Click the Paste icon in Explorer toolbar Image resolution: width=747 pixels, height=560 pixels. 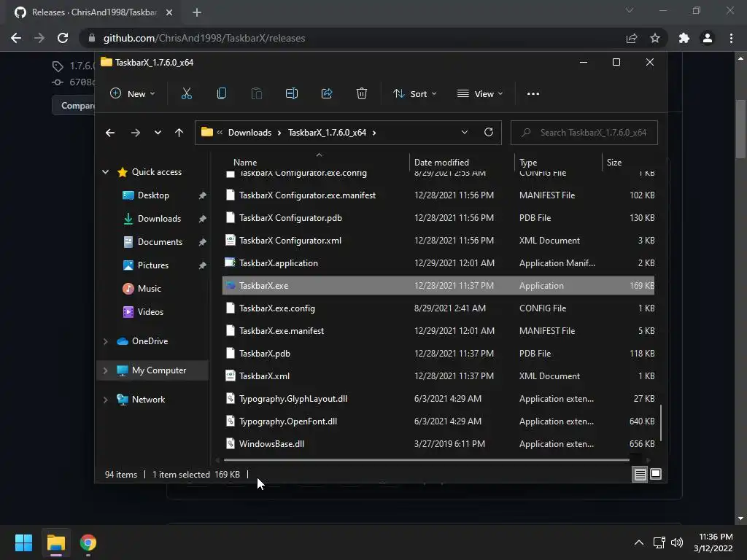[256, 94]
